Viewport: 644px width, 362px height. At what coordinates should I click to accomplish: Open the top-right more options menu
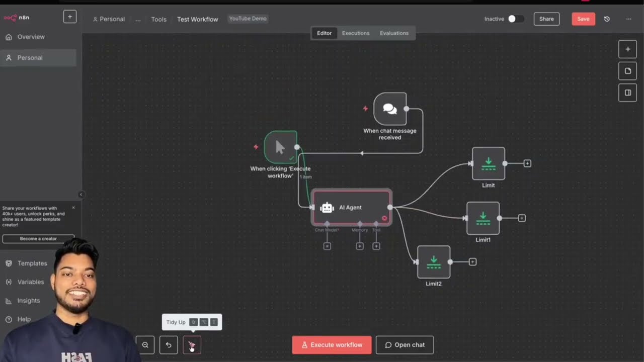point(628,19)
